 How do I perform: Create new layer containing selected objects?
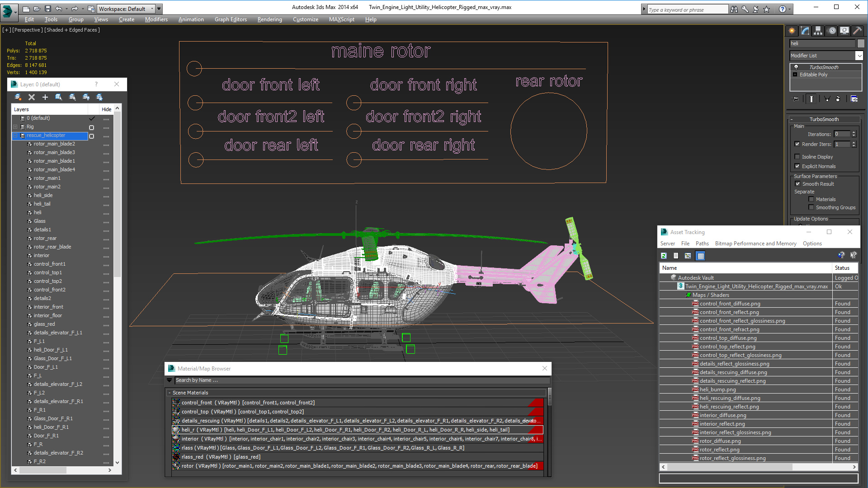coord(18,97)
